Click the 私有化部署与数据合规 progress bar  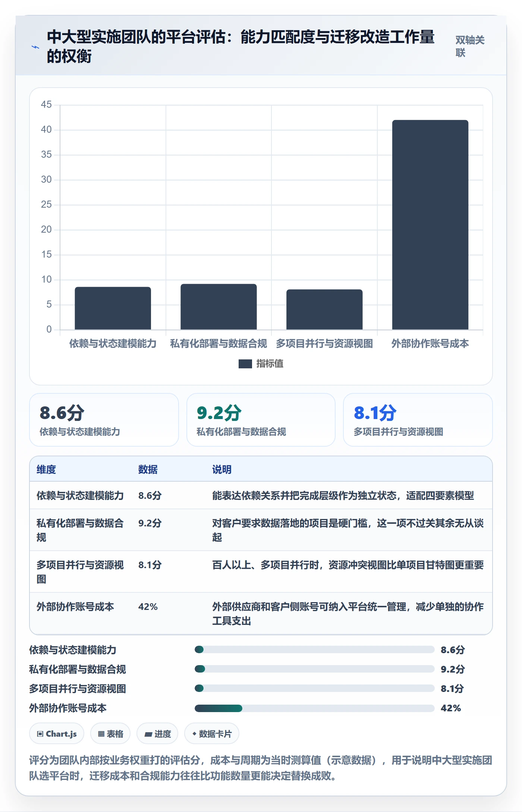click(x=315, y=669)
